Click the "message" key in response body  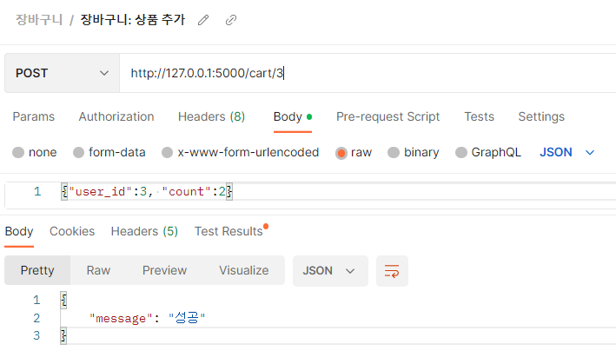point(121,318)
